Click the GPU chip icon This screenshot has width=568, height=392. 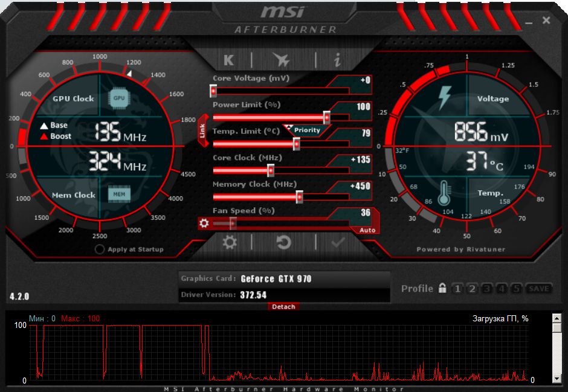tap(119, 98)
